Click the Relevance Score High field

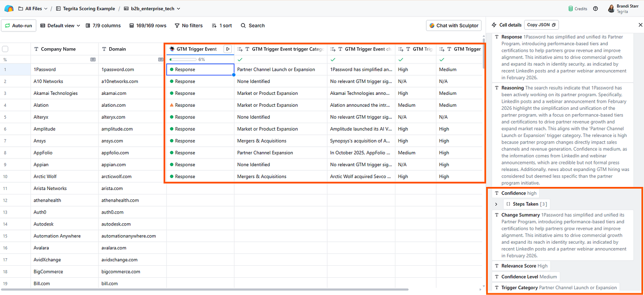(x=521, y=266)
